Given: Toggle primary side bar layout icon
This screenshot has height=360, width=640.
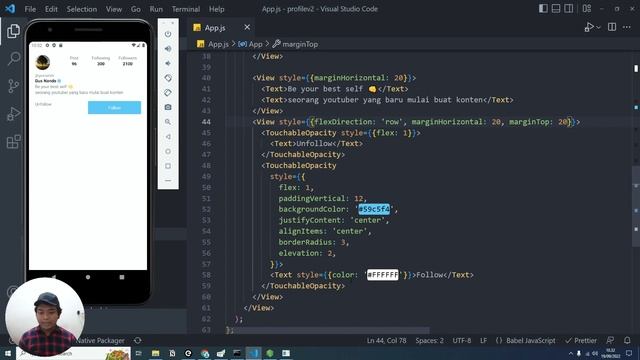Looking at the screenshot, I should tap(543, 9).
